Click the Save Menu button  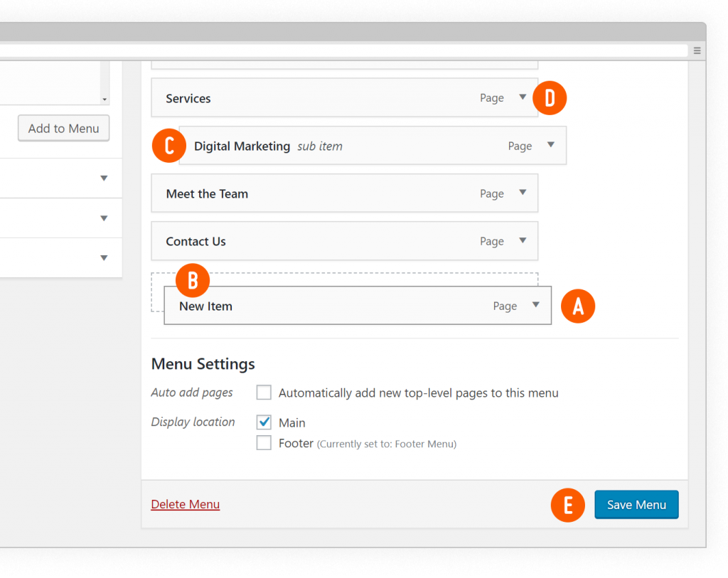(x=636, y=505)
